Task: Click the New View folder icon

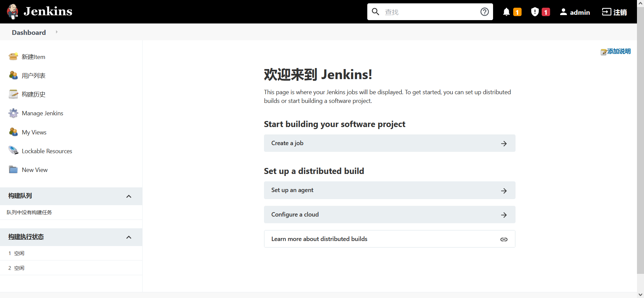Action: 13,170
